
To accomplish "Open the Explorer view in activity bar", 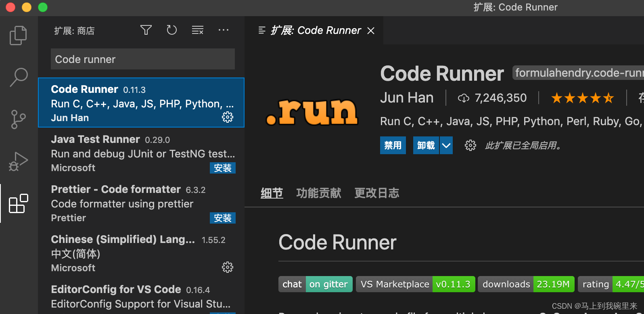I will 19,36.
